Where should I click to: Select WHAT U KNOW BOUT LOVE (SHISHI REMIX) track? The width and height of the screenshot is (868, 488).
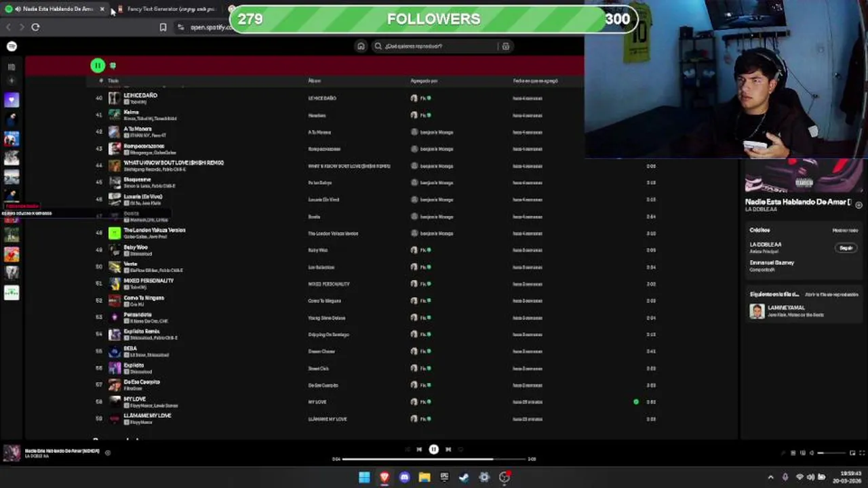point(174,163)
